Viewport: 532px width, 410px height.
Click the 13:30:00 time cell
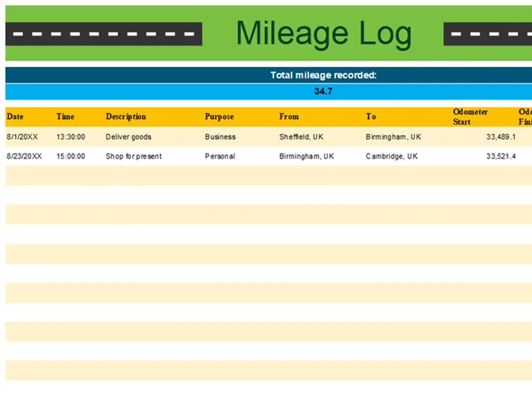point(71,137)
